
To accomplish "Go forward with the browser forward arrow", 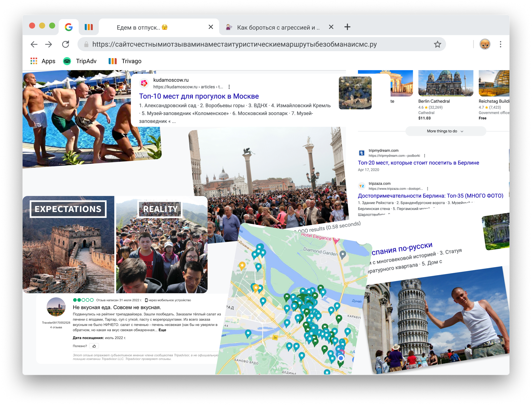I will [x=49, y=44].
